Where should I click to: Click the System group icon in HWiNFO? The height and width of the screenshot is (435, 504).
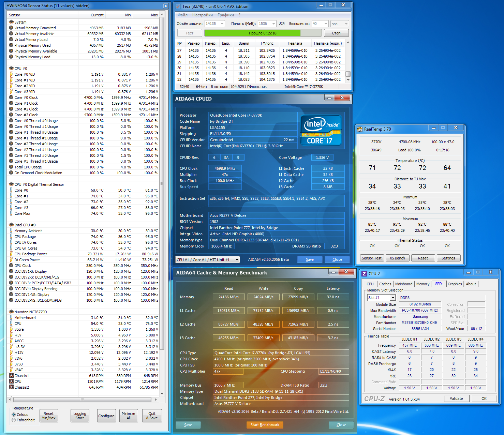tap(11, 22)
